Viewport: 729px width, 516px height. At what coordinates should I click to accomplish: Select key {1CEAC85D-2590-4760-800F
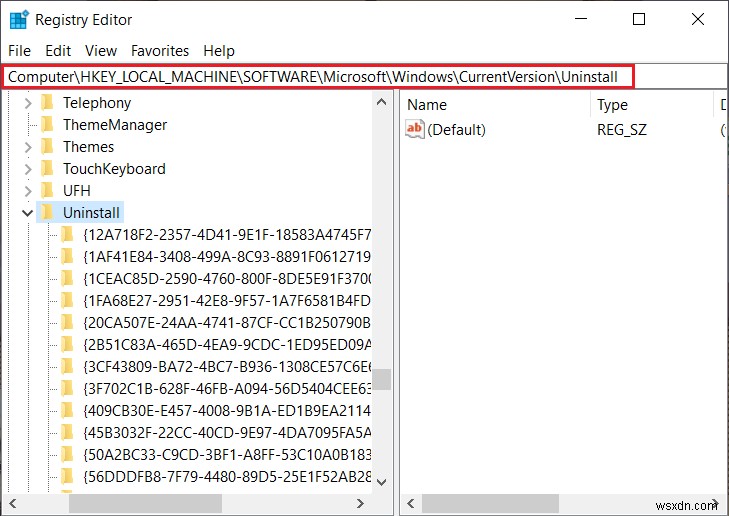click(x=227, y=279)
